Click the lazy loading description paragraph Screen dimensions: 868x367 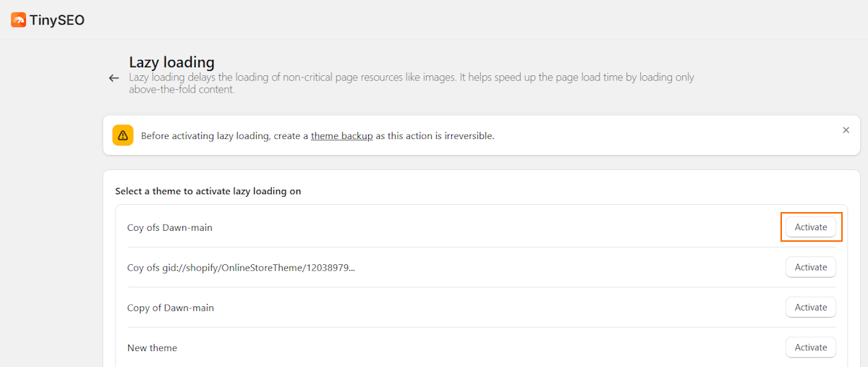[x=412, y=83]
